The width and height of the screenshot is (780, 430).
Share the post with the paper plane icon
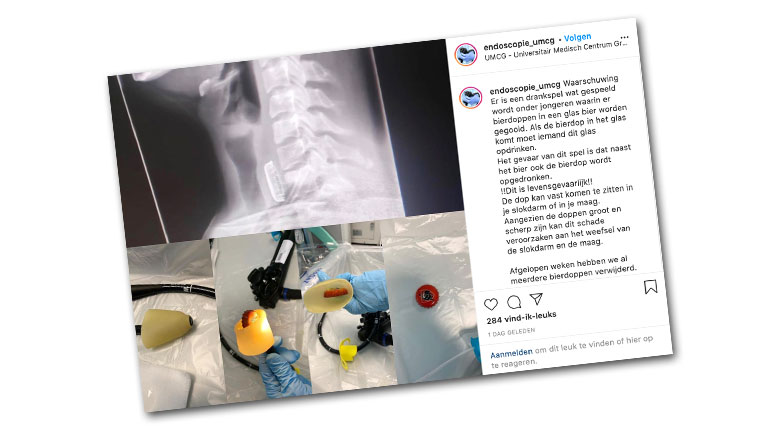(x=536, y=298)
